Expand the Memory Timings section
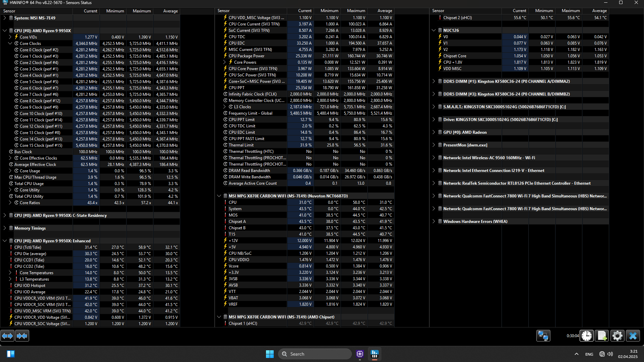This screenshot has width=644, height=362. pos(5,228)
